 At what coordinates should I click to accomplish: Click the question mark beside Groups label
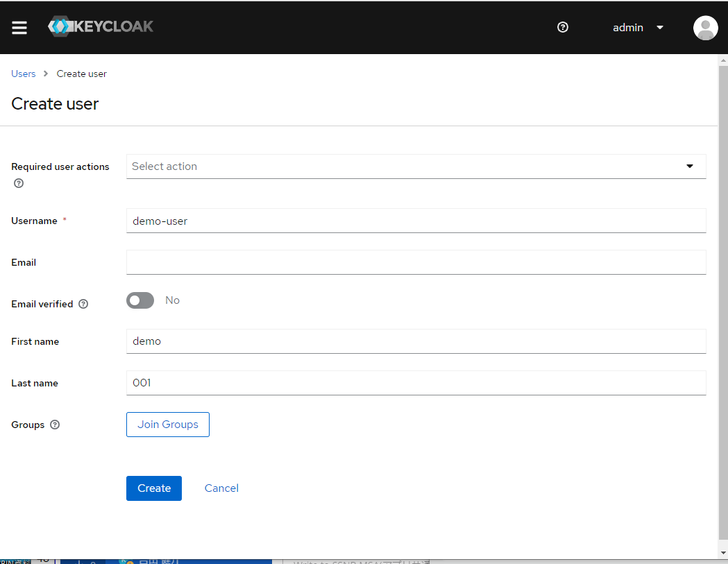pos(55,425)
